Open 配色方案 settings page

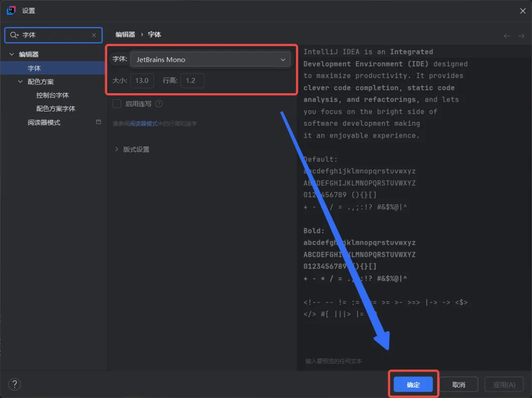point(41,82)
